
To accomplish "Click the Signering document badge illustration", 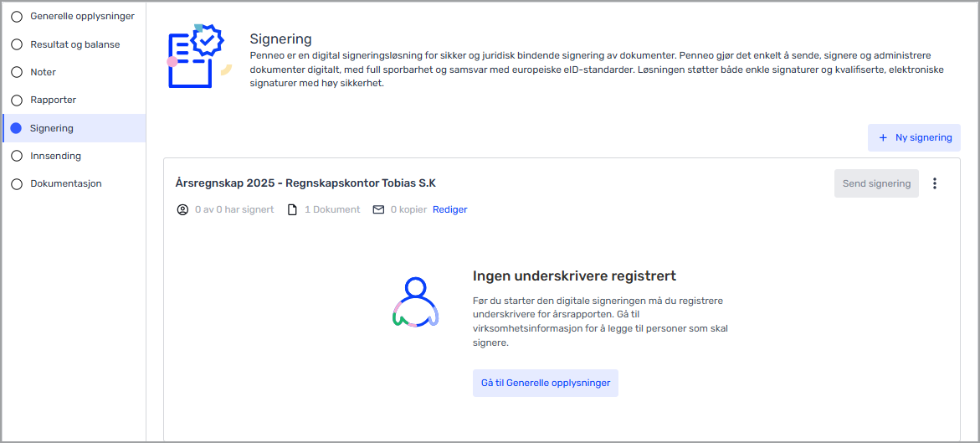I will tap(198, 56).
